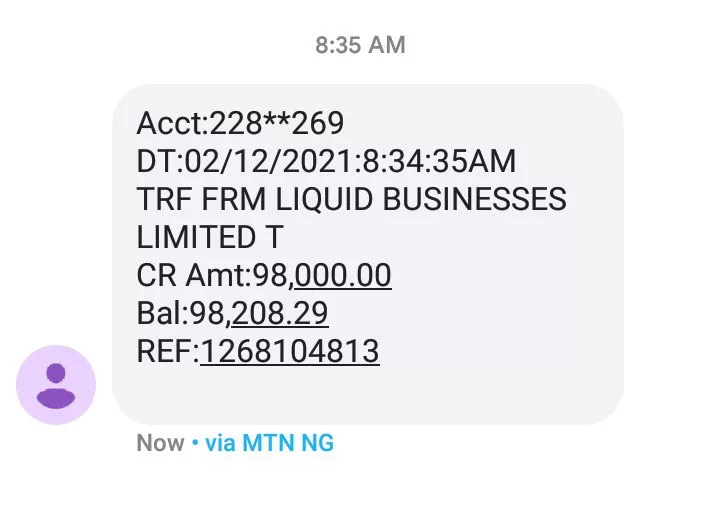Click the "via MTN NG" carrier label
The height and width of the screenshot is (508, 702).
[269, 443]
